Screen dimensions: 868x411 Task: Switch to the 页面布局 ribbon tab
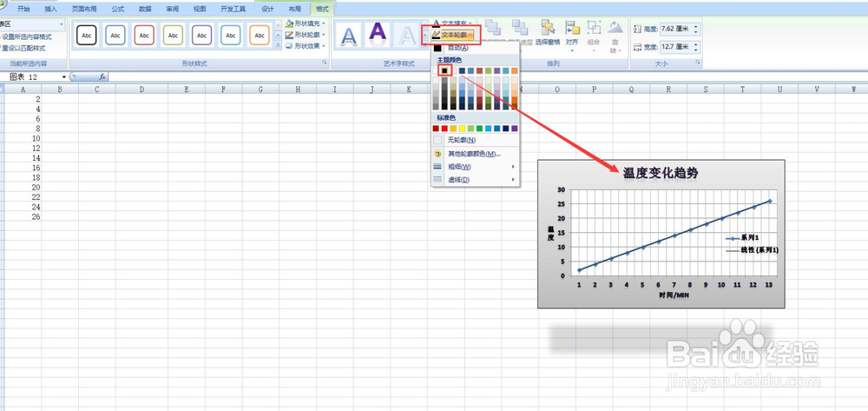(x=84, y=10)
